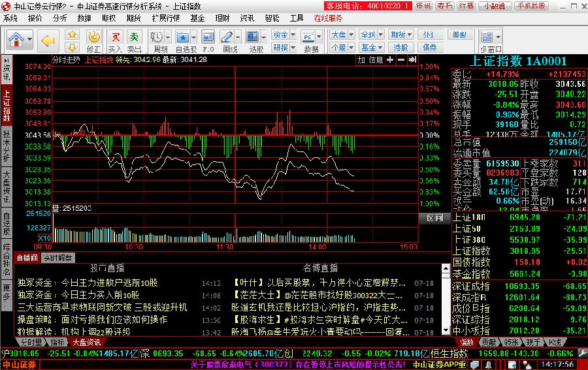The width and height of the screenshot is (588, 370).
Task: Click the 小融通 button in title bar
Action: point(495,6)
